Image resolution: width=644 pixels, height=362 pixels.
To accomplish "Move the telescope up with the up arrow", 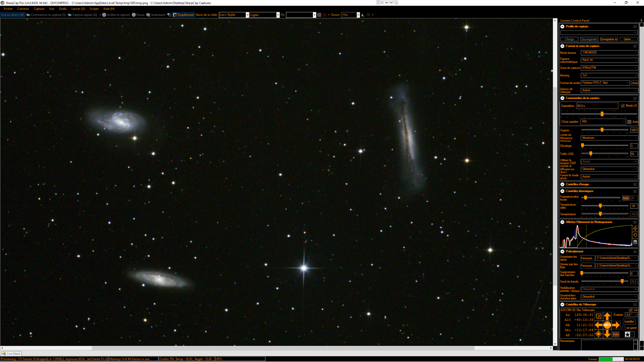I will pyautogui.click(x=607, y=316).
